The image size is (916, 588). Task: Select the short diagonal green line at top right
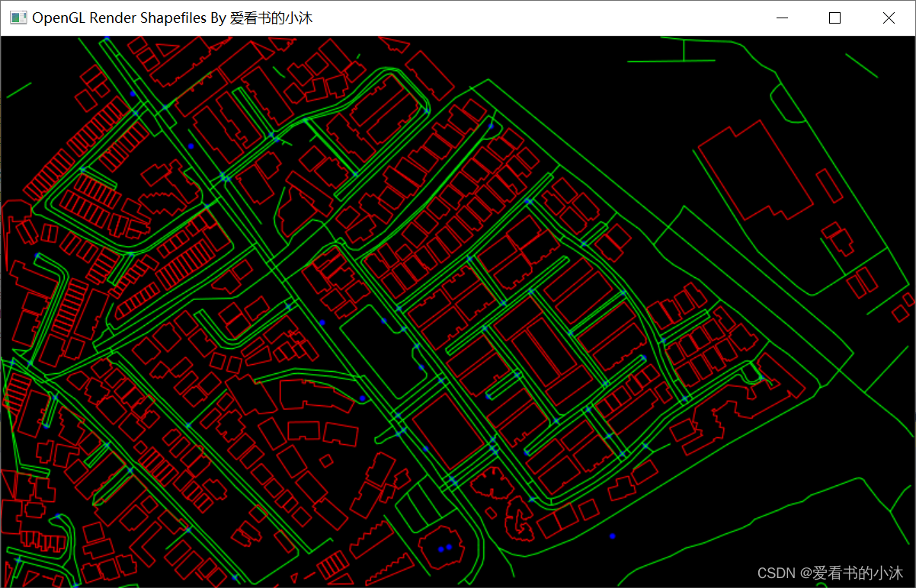860,65
